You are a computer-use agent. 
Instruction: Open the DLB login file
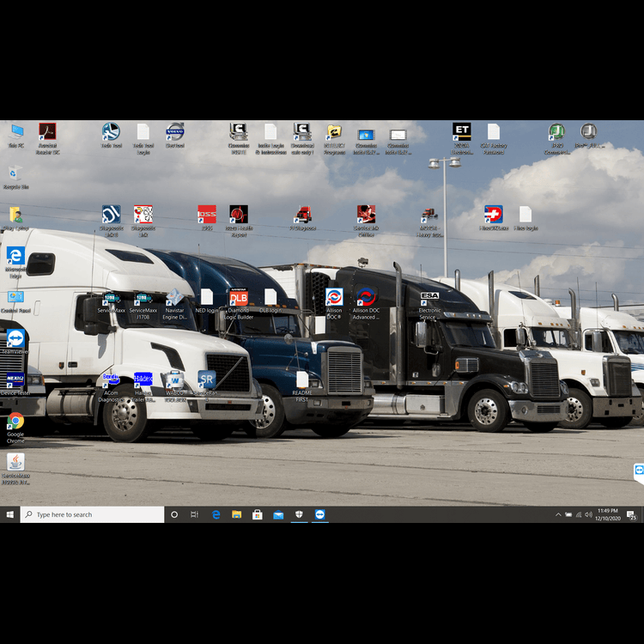point(270,301)
